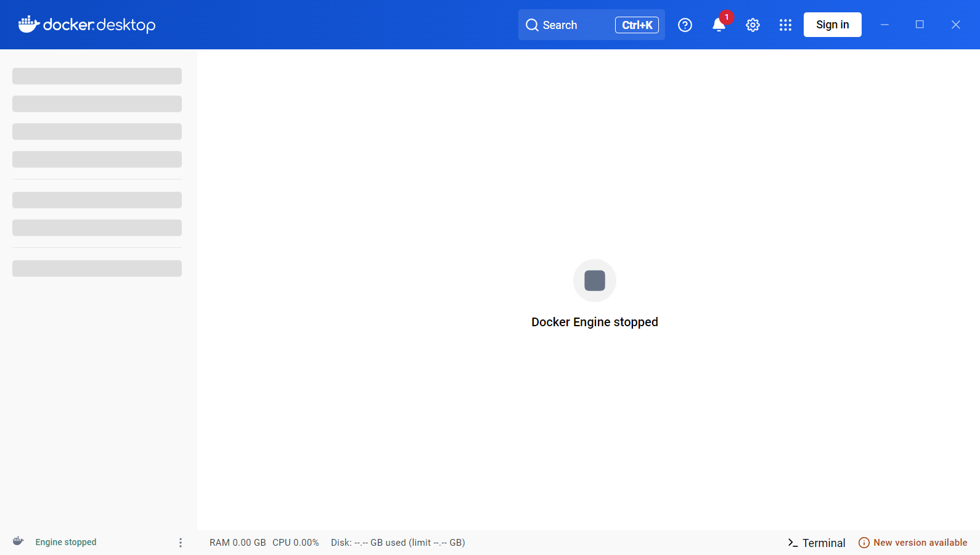Click the New version available link

tap(920, 543)
